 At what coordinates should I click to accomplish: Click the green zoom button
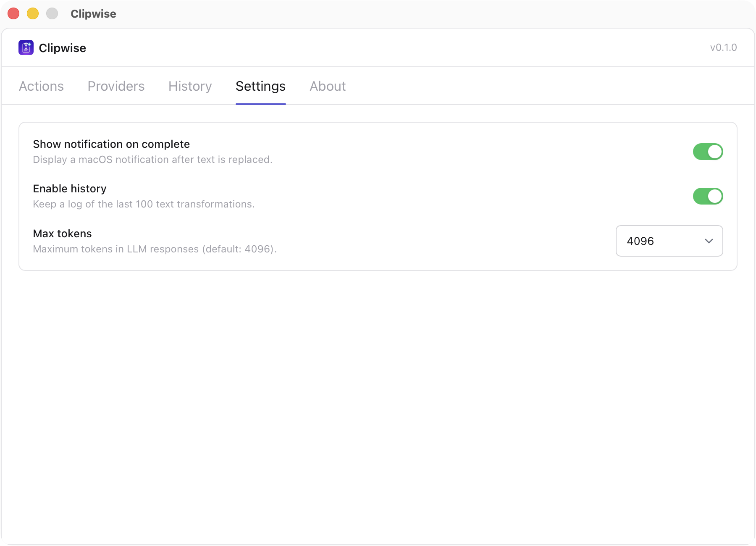52,13
